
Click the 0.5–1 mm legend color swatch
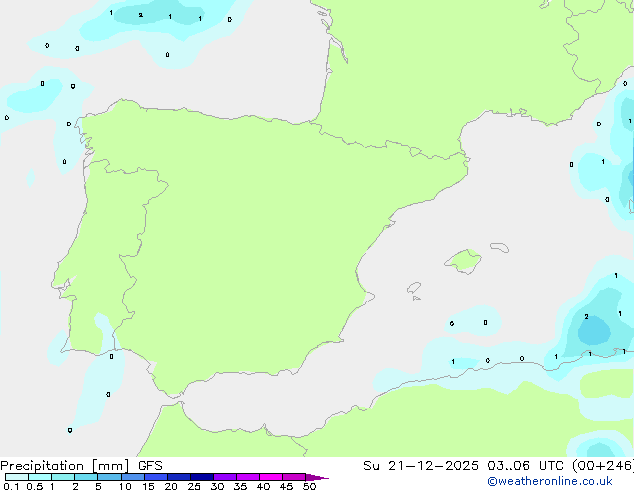[x=40, y=477]
